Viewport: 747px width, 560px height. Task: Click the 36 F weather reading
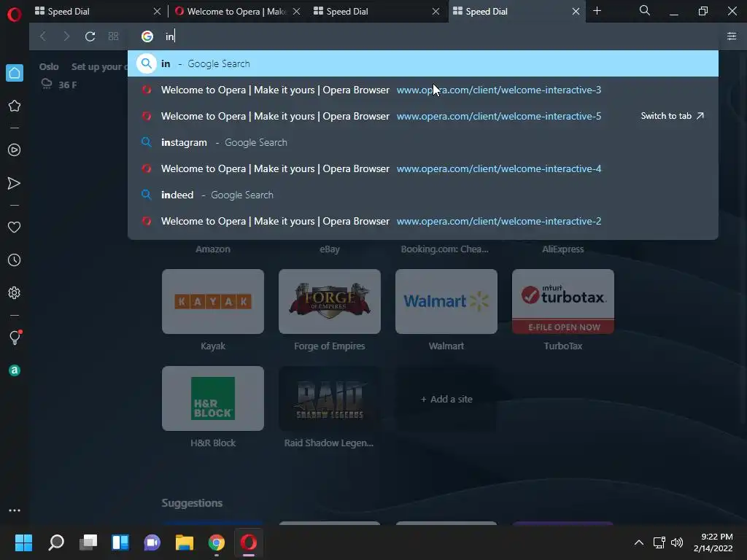67,85
